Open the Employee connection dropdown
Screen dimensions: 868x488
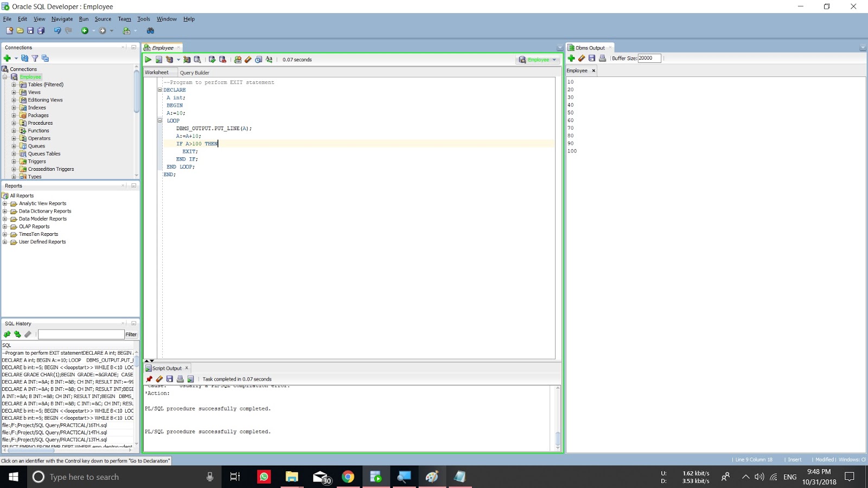555,60
